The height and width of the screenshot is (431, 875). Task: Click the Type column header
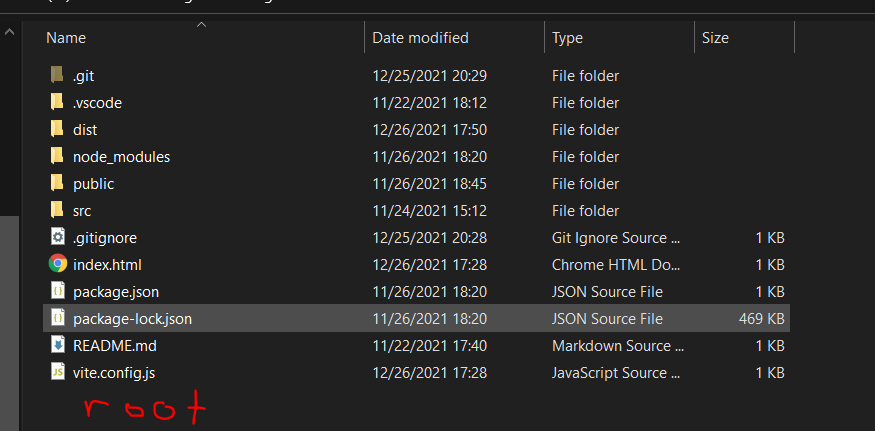click(x=567, y=38)
